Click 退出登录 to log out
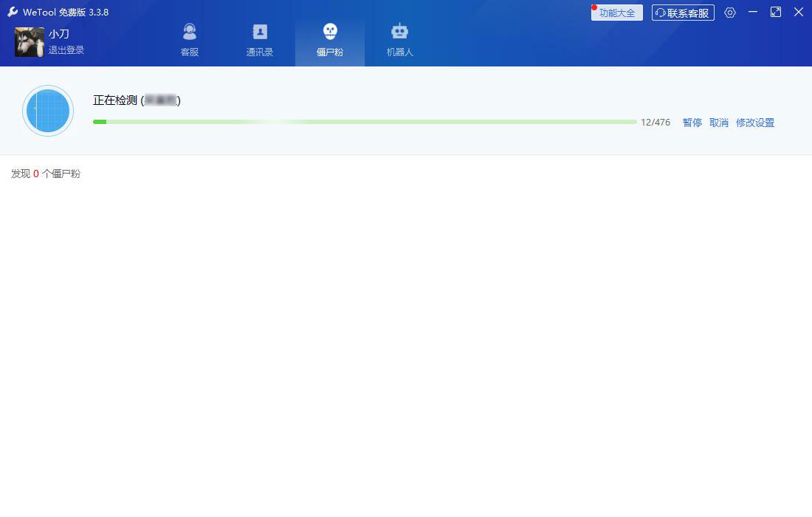 [66, 50]
